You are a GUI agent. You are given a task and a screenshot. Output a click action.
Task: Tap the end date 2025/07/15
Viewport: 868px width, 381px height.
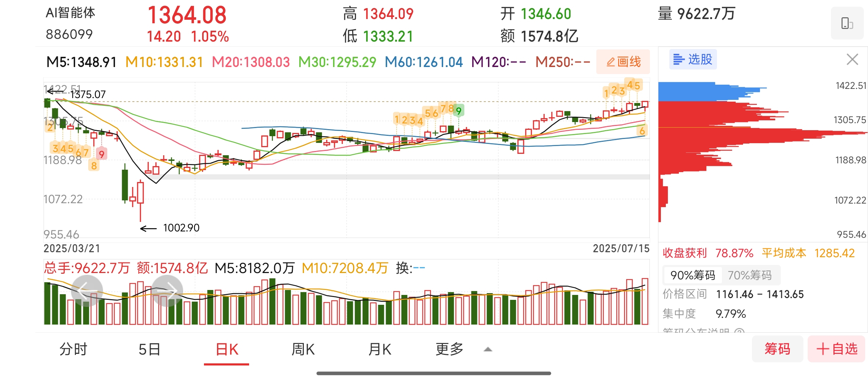coord(621,248)
